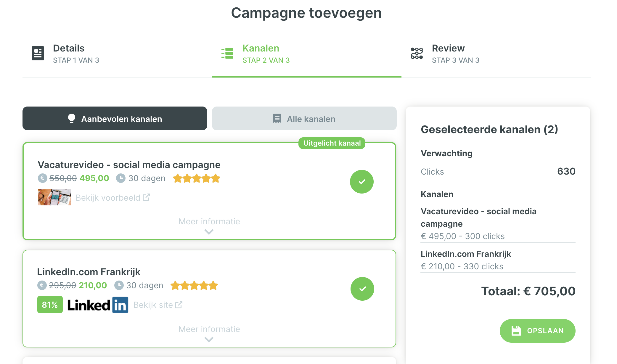
Task: Click the Details step document icon
Action: click(x=38, y=54)
